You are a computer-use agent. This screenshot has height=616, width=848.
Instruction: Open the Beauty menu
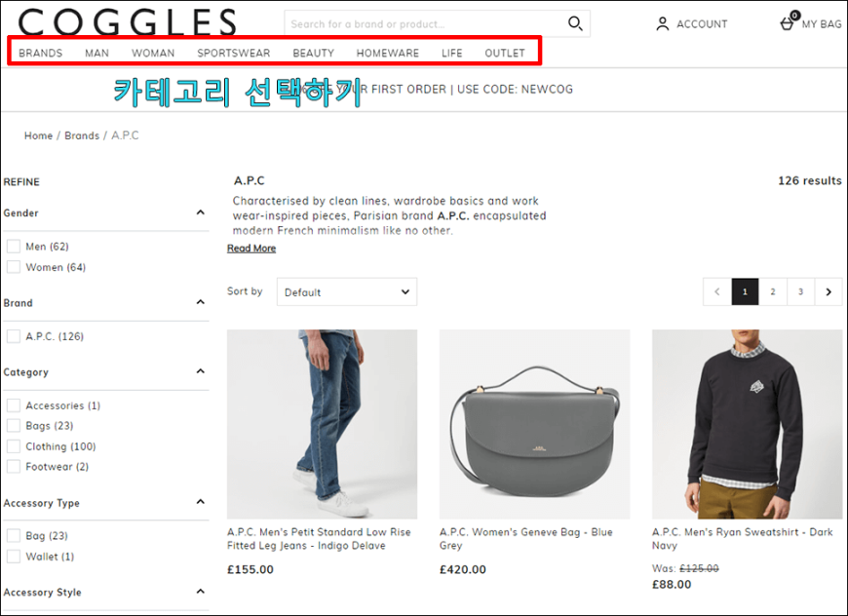(313, 53)
